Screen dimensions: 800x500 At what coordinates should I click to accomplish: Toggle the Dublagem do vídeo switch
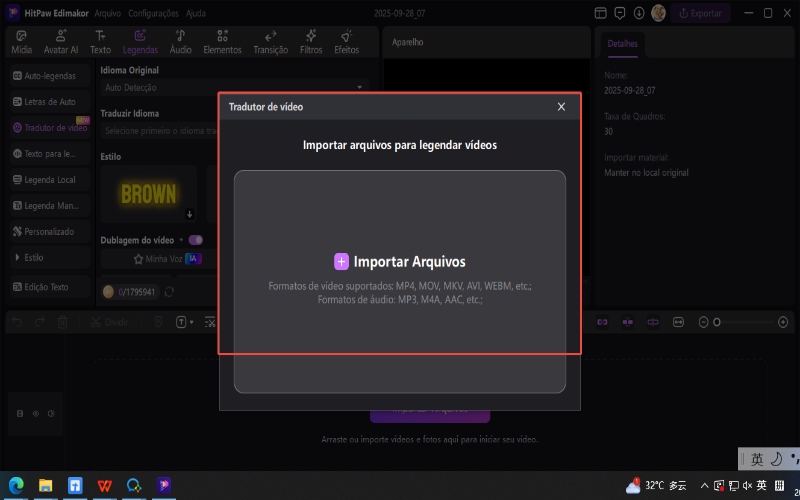click(x=196, y=240)
